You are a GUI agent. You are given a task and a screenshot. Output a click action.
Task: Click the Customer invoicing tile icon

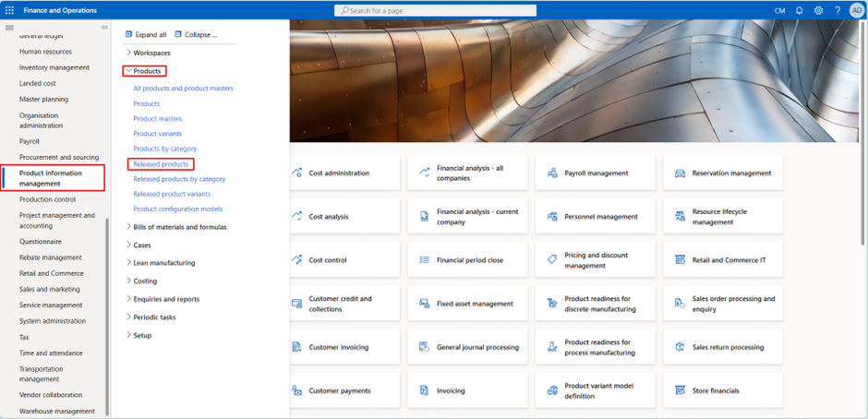pos(296,347)
